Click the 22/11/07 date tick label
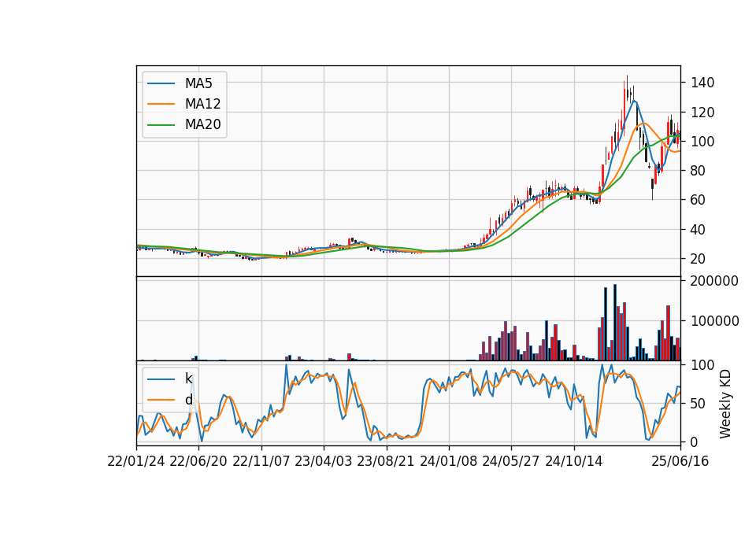This screenshot has width=756, height=543. coord(261,461)
